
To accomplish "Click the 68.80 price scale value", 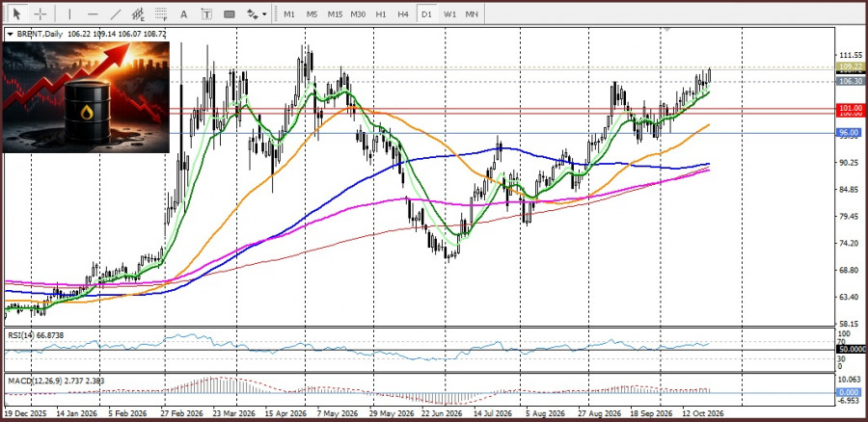I will click(850, 271).
